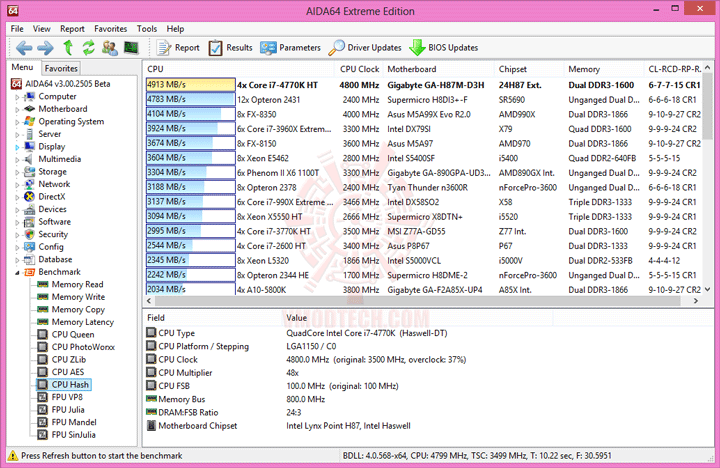Expand the Storage tree node
Screen dimensions: 720x468
[17, 172]
